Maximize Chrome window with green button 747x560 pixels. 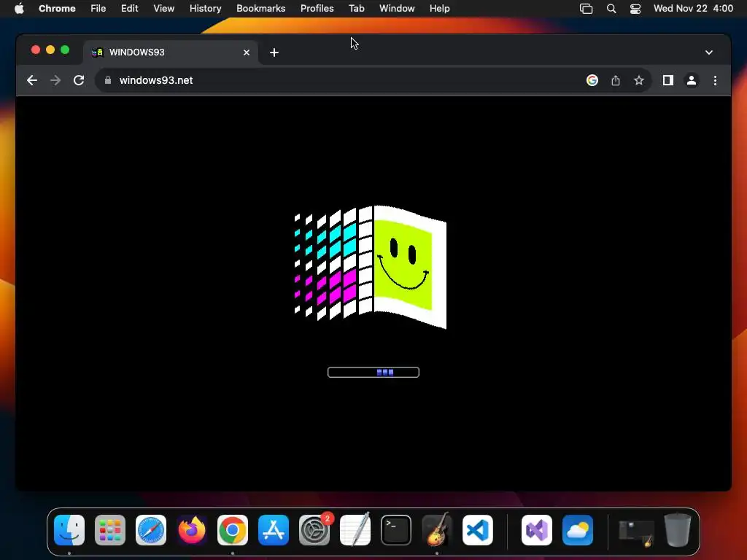click(x=65, y=50)
